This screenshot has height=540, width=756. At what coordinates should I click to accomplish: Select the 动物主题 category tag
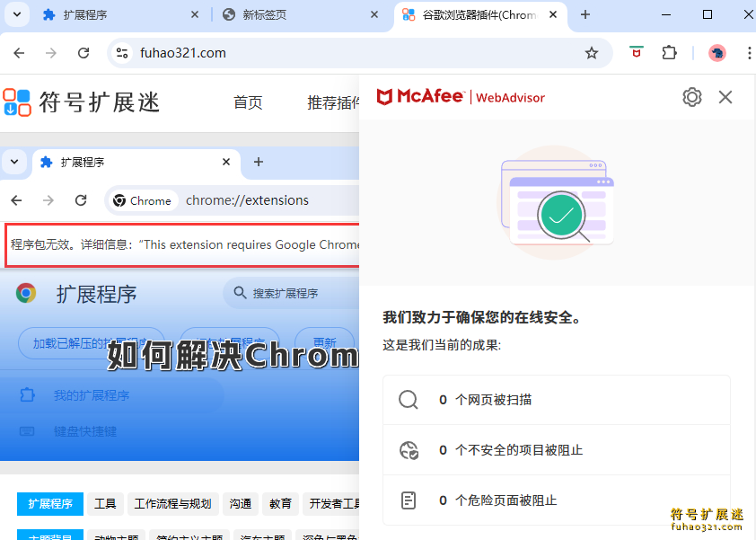pyautogui.click(x=116, y=536)
